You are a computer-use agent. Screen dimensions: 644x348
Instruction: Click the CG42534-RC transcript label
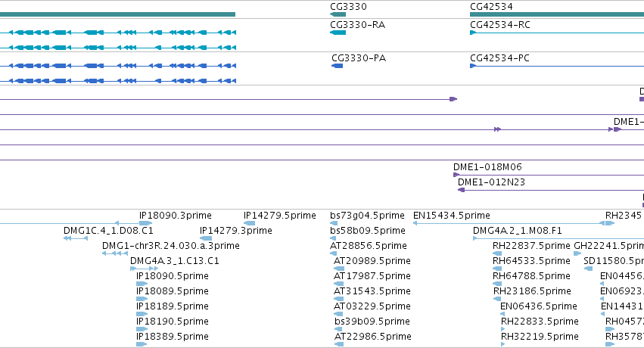pyautogui.click(x=500, y=25)
